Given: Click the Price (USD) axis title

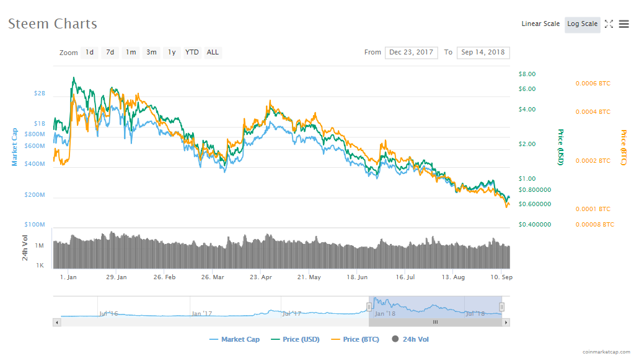Looking at the screenshot, I should pyautogui.click(x=561, y=147).
